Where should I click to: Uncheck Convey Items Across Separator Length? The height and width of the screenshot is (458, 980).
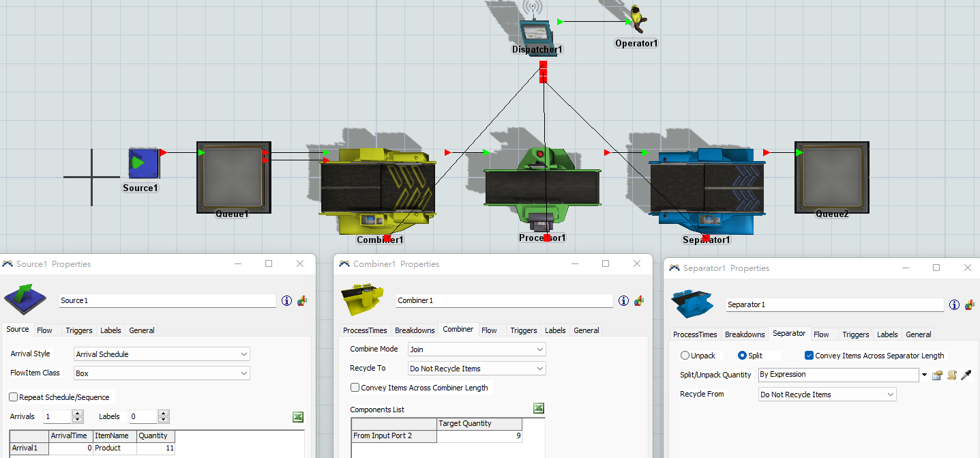[x=809, y=356]
